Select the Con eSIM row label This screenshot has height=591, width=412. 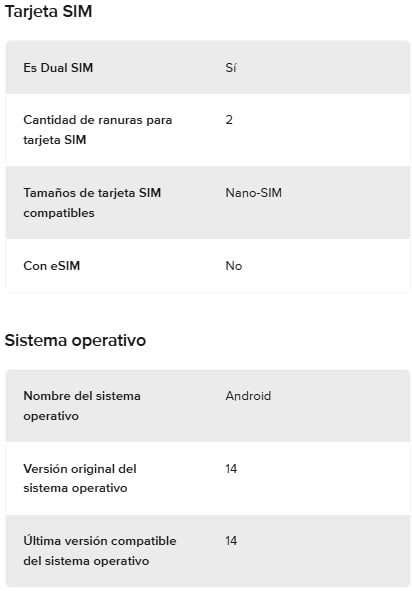(52, 266)
